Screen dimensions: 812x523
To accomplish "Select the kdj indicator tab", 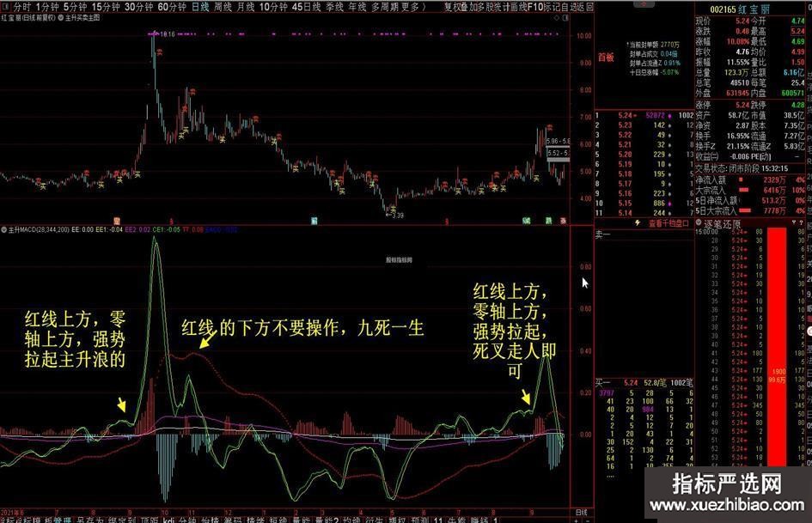I will [x=168, y=520].
